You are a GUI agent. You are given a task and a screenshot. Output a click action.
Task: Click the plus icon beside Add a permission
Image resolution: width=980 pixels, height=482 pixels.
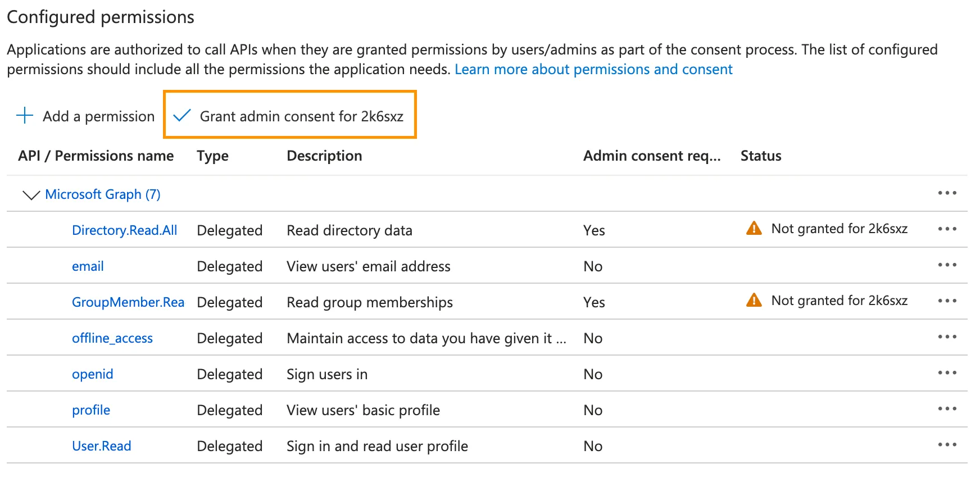pos(25,116)
